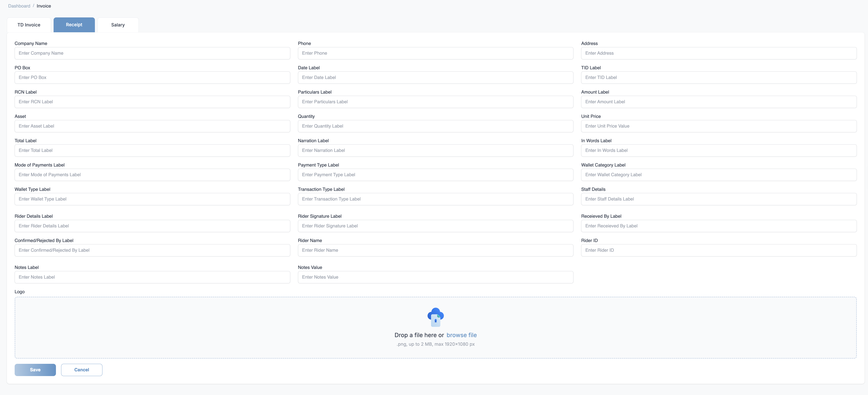This screenshot has width=868, height=395.
Task: Select the Particulars Label input
Action: [x=435, y=102]
